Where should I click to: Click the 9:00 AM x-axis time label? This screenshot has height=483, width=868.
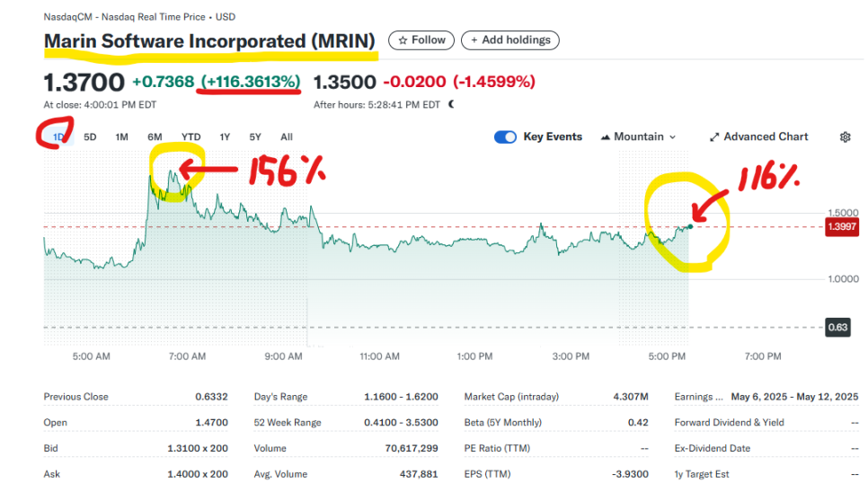[283, 356]
